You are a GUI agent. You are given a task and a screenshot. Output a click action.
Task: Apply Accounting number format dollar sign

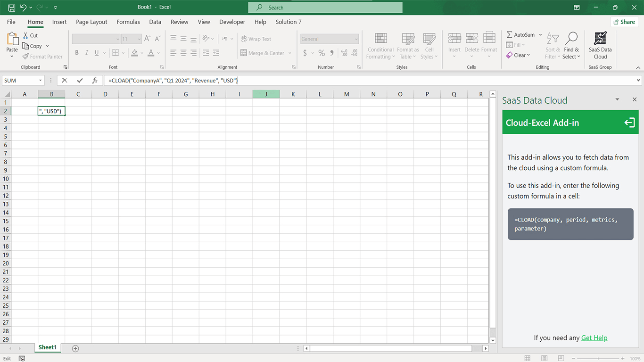(305, 53)
